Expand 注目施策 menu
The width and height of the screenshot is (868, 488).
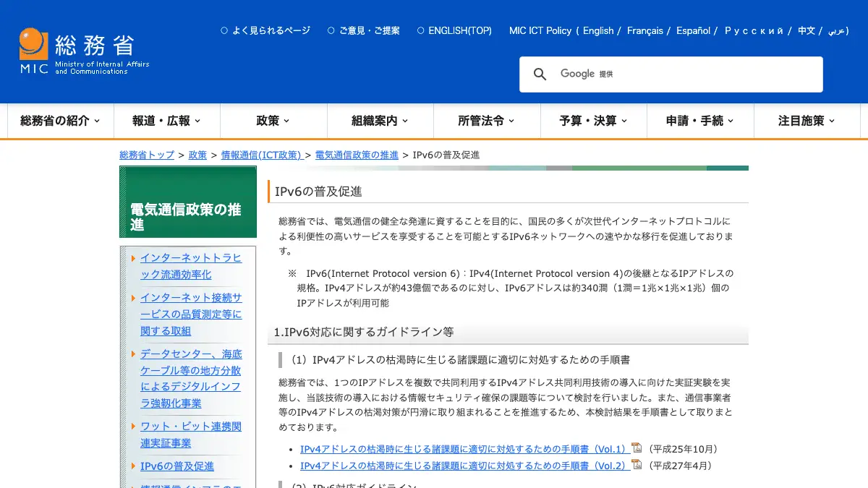click(807, 121)
